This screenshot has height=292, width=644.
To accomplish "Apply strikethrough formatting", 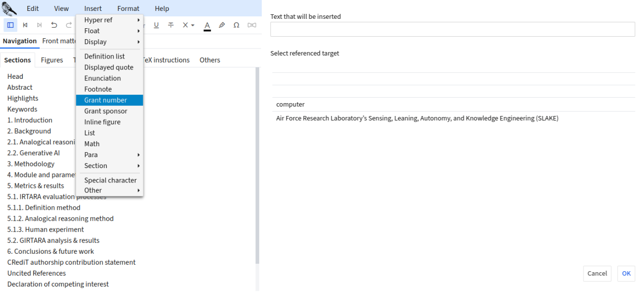I will pos(171,25).
